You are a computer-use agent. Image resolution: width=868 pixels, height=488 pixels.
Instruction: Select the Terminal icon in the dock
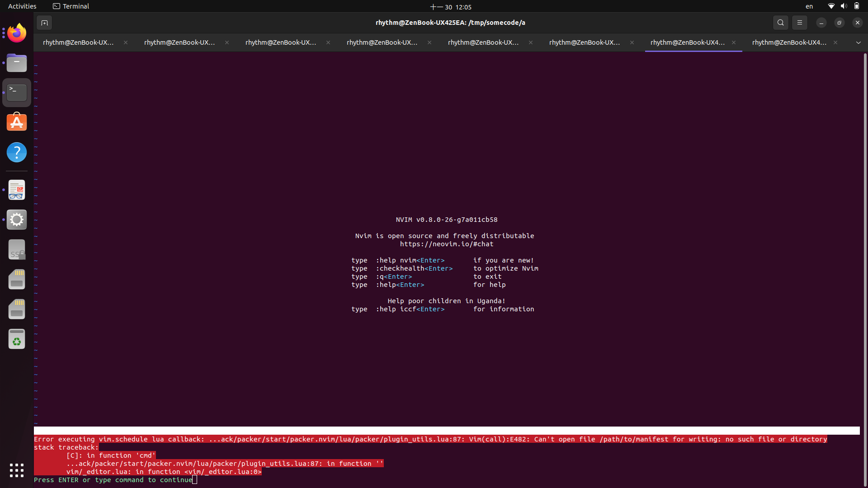[x=16, y=92]
